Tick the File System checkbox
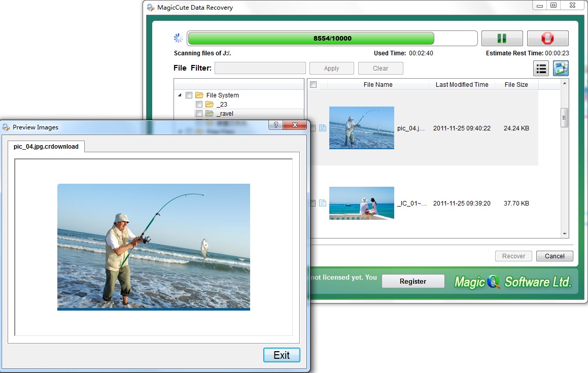The width and height of the screenshot is (588, 373). [x=189, y=95]
